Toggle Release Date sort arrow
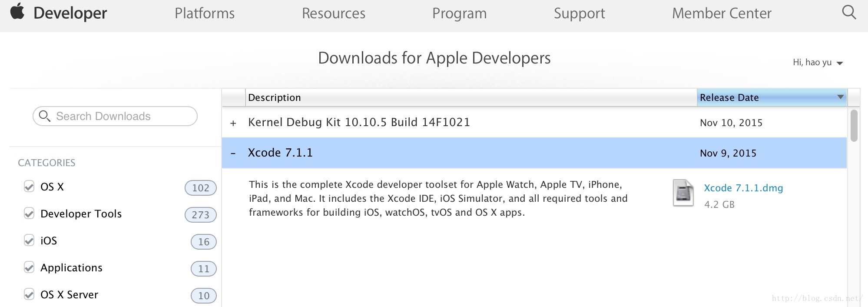The height and width of the screenshot is (307, 868). [841, 97]
